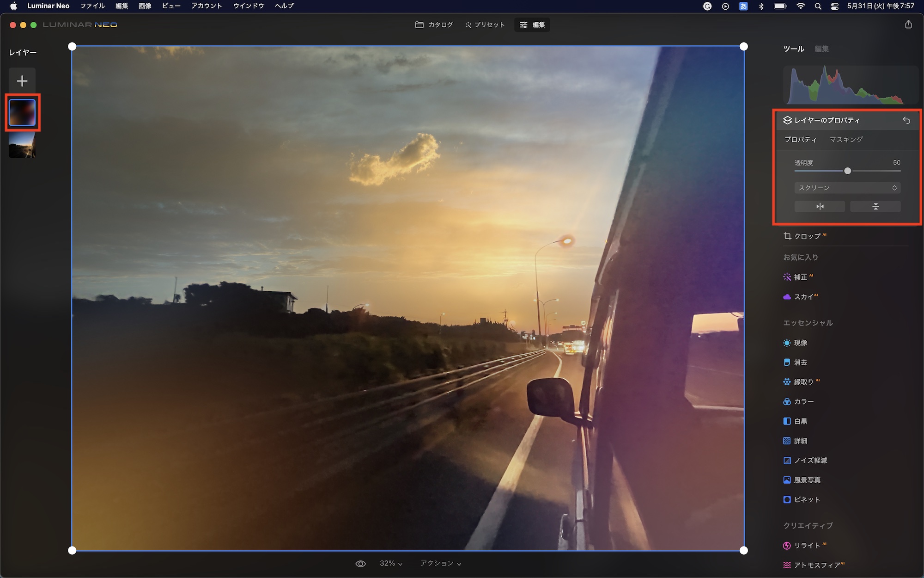Click the 透明度 opacity slider handle

[x=847, y=171]
